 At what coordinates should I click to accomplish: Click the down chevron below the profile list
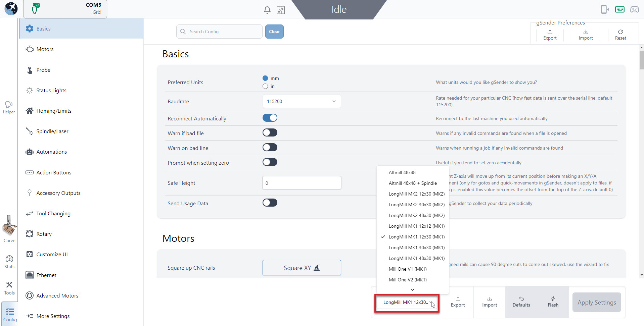(413, 289)
